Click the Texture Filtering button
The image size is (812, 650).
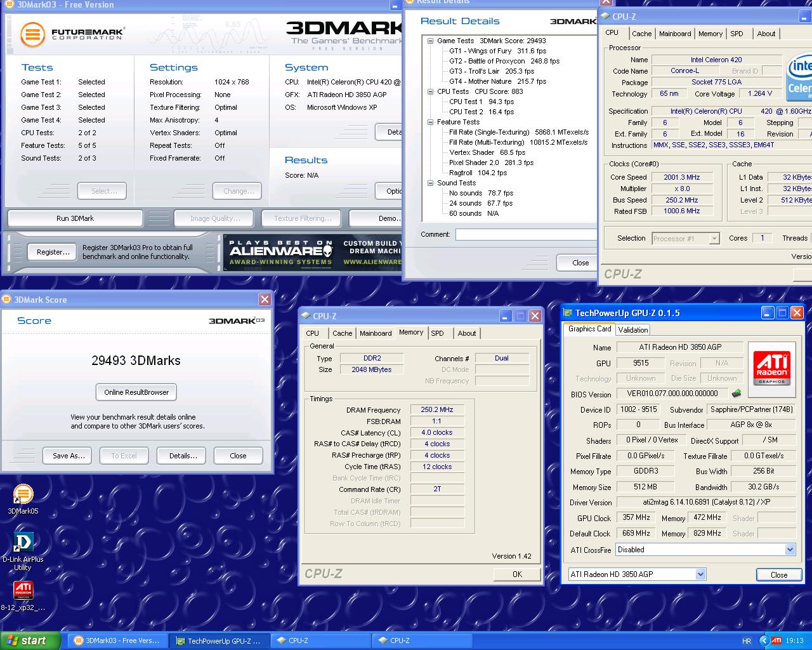pyautogui.click(x=303, y=218)
